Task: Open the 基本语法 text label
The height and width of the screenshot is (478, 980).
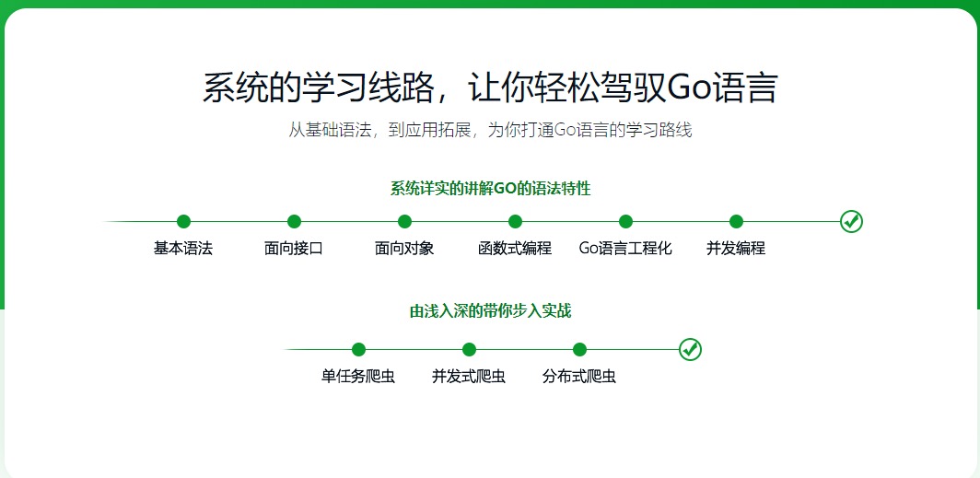Action: pyautogui.click(x=183, y=249)
